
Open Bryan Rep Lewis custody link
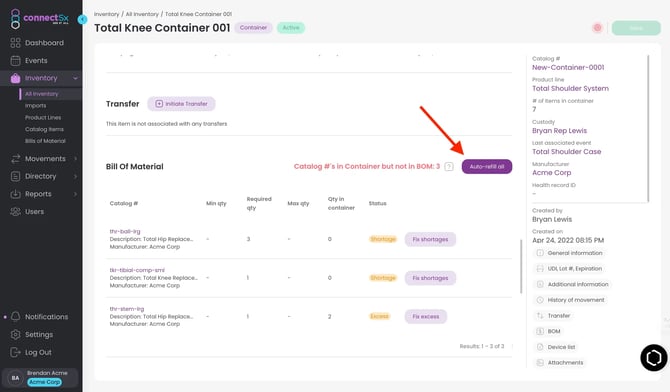click(559, 131)
